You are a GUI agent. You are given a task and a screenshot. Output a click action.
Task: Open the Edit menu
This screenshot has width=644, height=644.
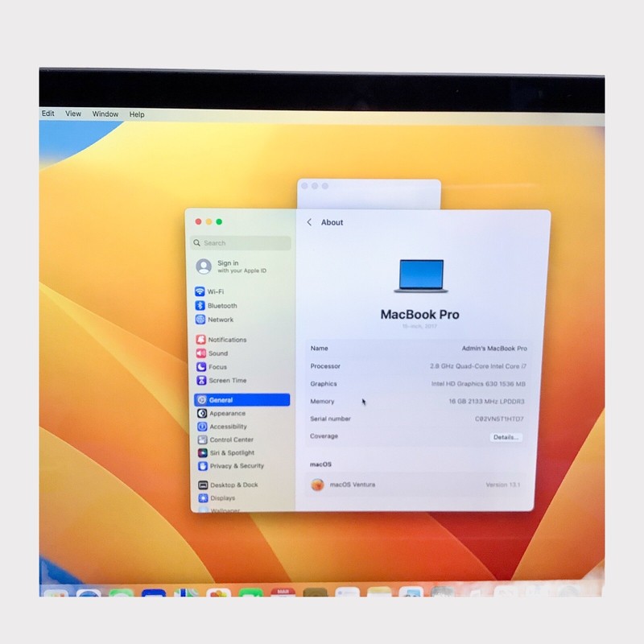coord(48,114)
